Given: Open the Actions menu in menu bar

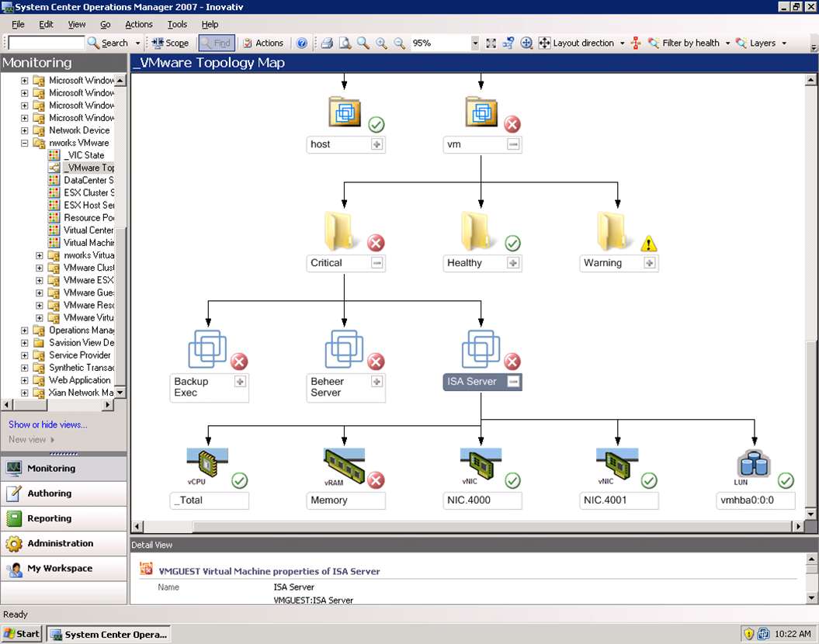Looking at the screenshot, I should (139, 25).
